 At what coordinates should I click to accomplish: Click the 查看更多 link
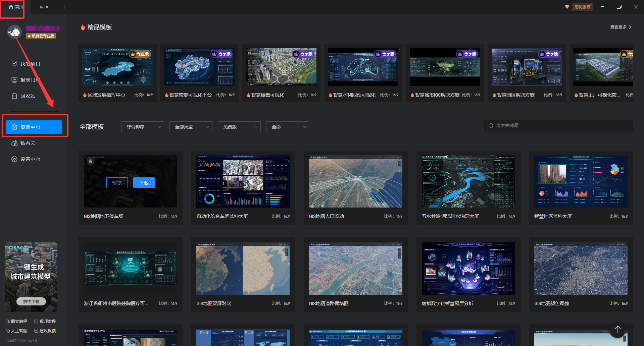pyautogui.click(x=621, y=27)
